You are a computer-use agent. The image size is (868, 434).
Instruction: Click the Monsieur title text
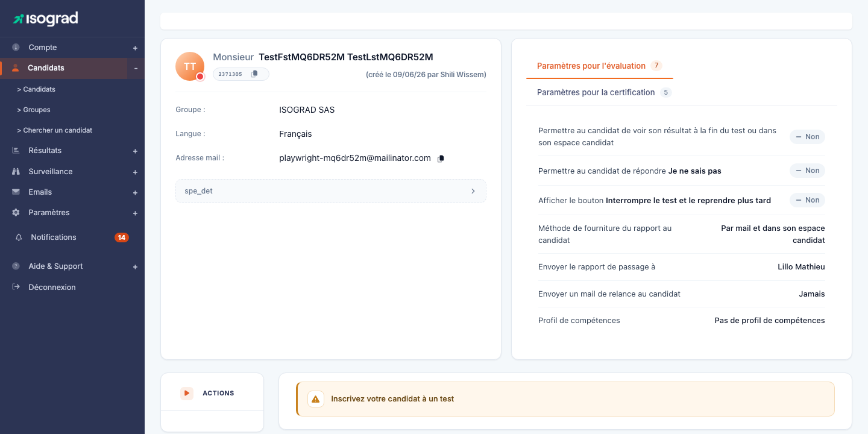(233, 57)
